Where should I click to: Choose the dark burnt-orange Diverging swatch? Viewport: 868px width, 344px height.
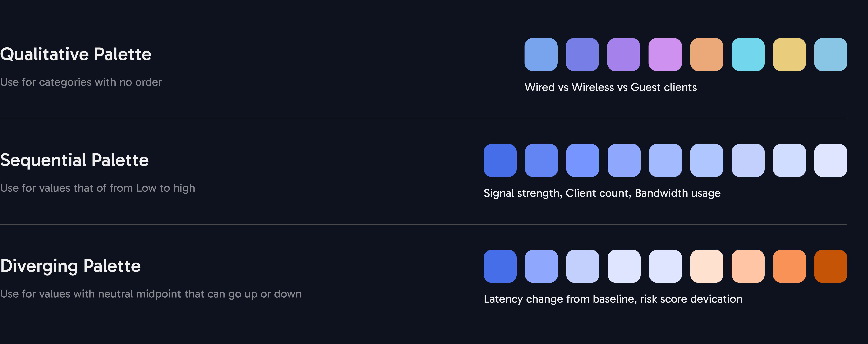[x=831, y=266]
